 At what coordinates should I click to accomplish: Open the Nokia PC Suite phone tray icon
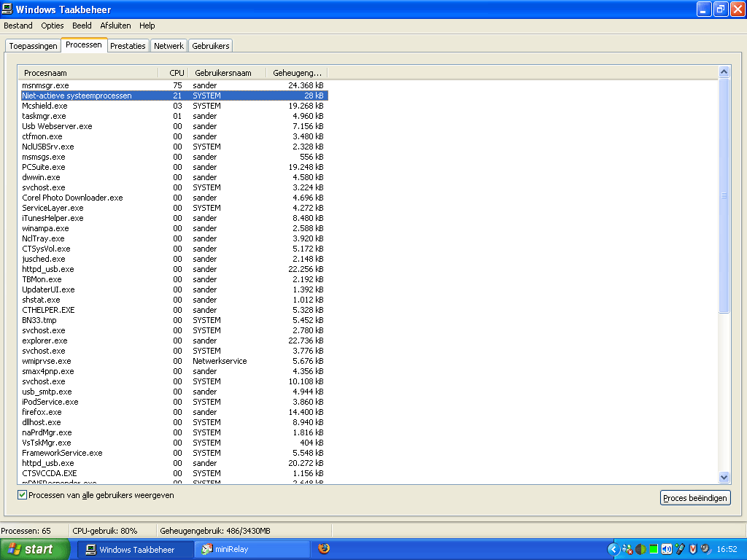[x=680, y=549]
